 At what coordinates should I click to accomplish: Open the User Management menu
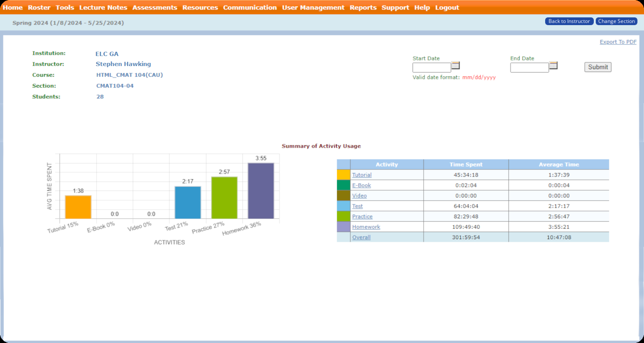point(313,7)
